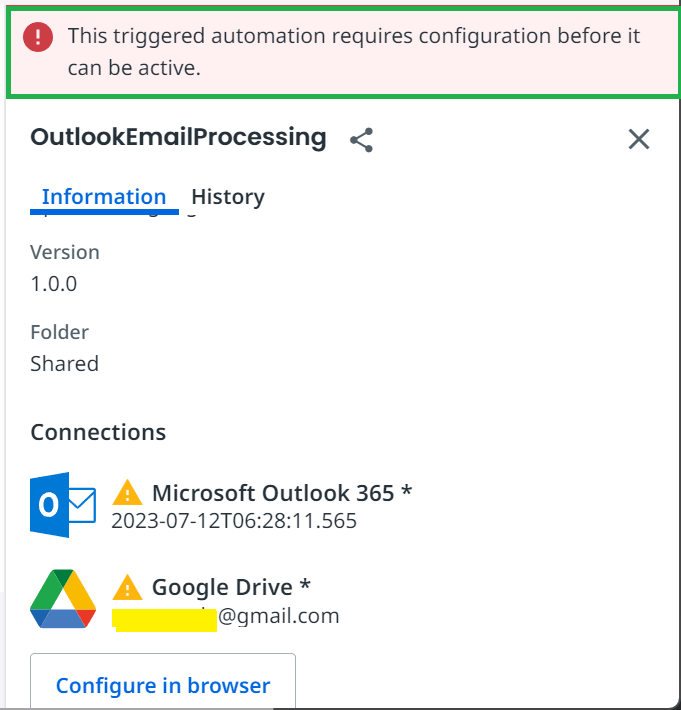
Task: Click the share icon next to OutlookEmailProcessing
Action: 361,140
